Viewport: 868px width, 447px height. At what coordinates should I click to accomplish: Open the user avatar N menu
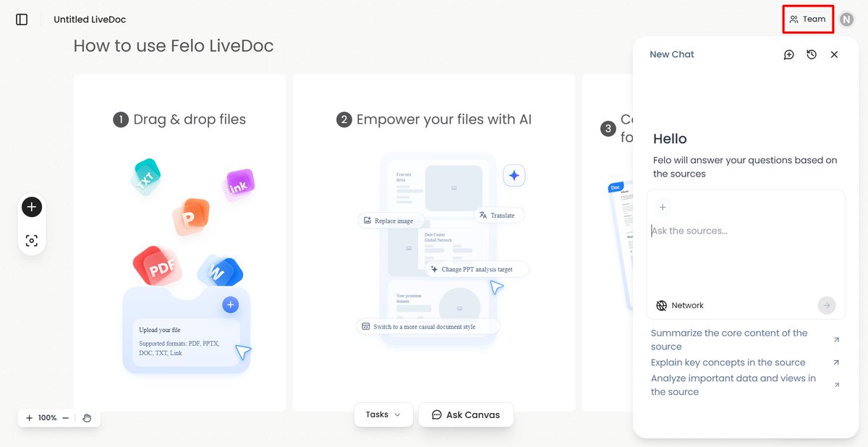pos(846,20)
